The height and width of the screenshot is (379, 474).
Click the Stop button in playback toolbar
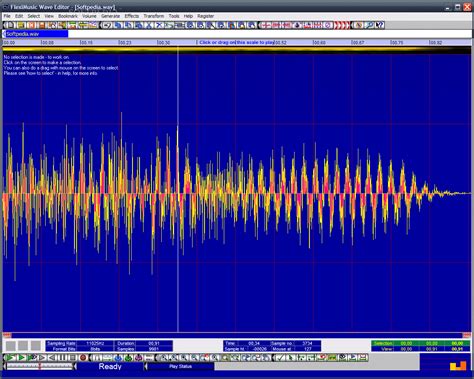[72, 358]
